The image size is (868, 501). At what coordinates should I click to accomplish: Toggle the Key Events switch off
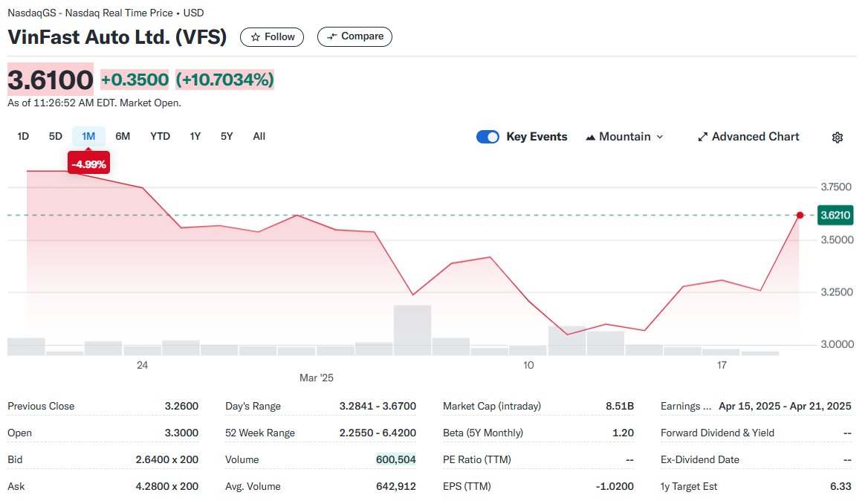[488, 137]
